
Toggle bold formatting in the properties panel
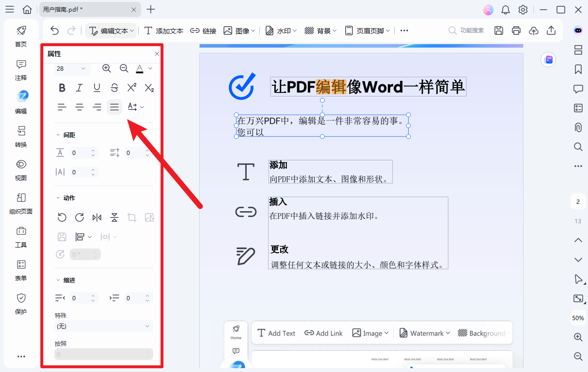click(62, 88)
